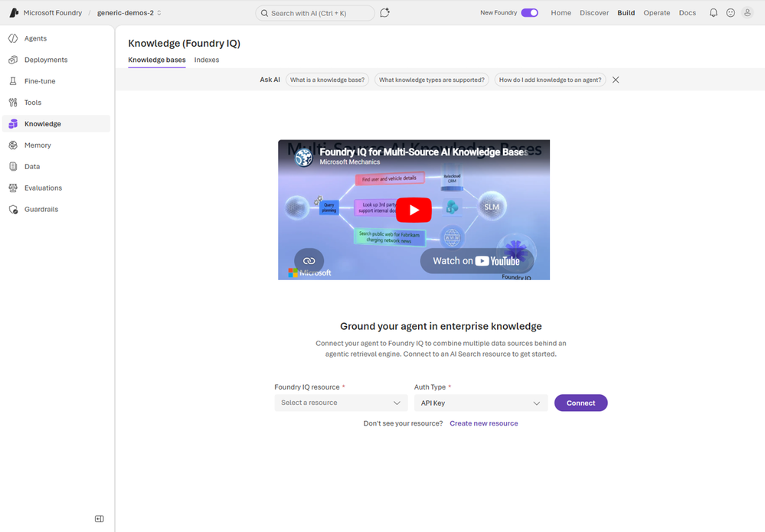Viewport: 765px width, 532px height.
Task: Click the Microsoft Foundry logo icon
Action: [x=14, y=13]
